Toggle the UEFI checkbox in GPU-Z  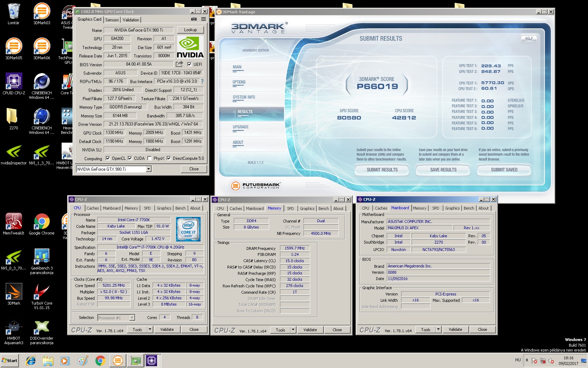pos(189,64)
